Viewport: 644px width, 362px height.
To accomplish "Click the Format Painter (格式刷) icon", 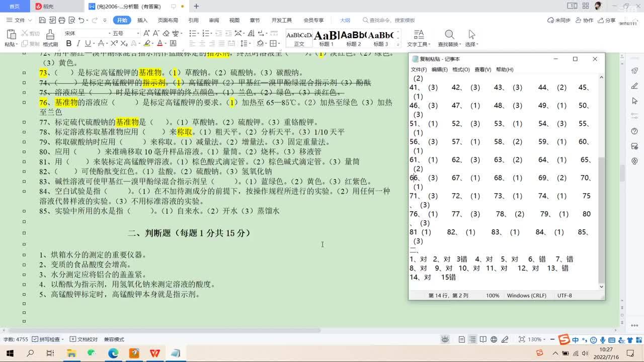I will coord(50,38).
